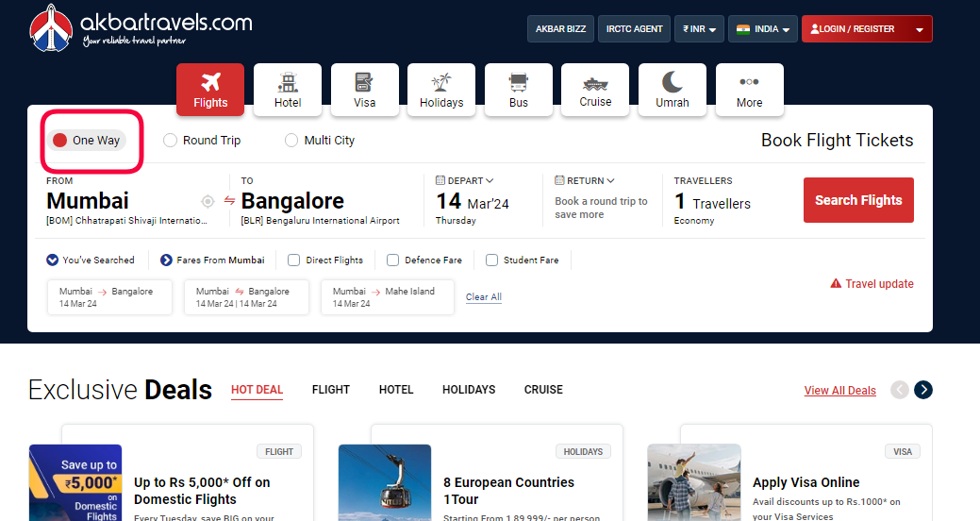
Task: Enable the Defence Fare checkbox
Action: [392, 260]
